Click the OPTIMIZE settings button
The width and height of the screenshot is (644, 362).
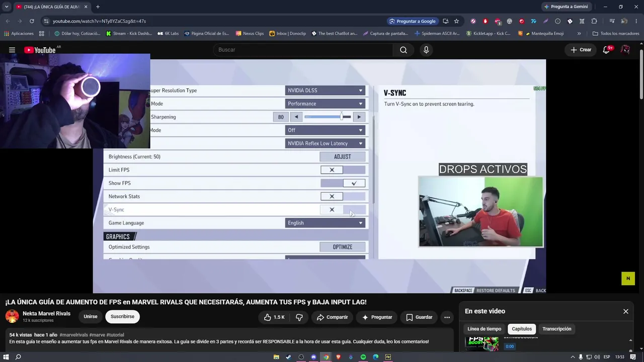point(343,247)
